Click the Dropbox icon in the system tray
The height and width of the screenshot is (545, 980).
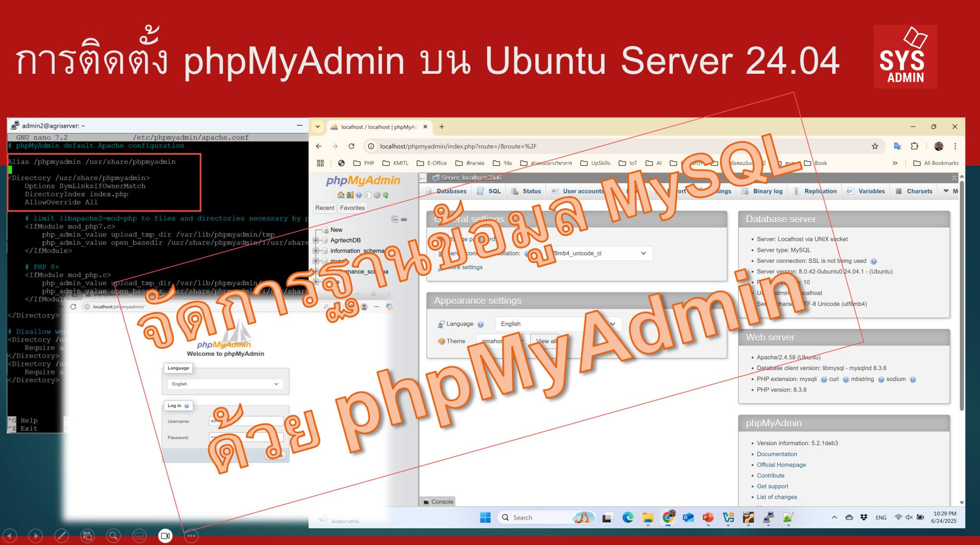coord(864,517)
